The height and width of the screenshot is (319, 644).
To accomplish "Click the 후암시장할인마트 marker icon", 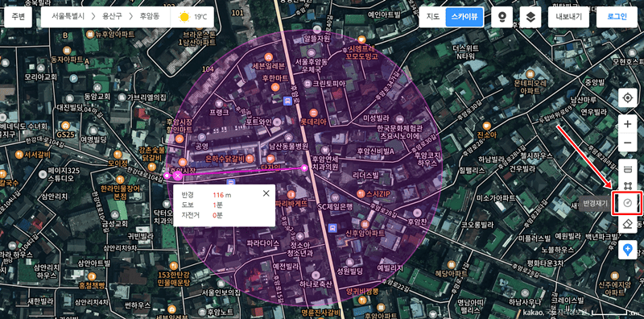I will click(179, 139).
